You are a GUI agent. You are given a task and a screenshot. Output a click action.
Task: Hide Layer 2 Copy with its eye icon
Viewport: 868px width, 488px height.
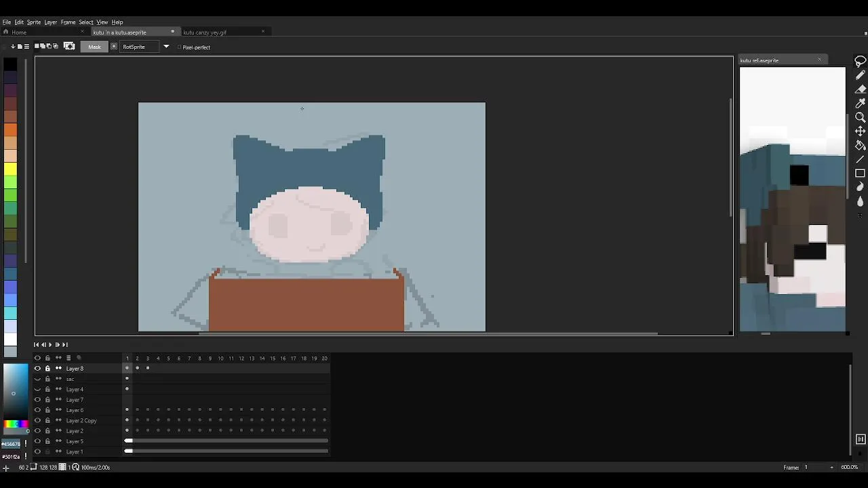[37, 420]
